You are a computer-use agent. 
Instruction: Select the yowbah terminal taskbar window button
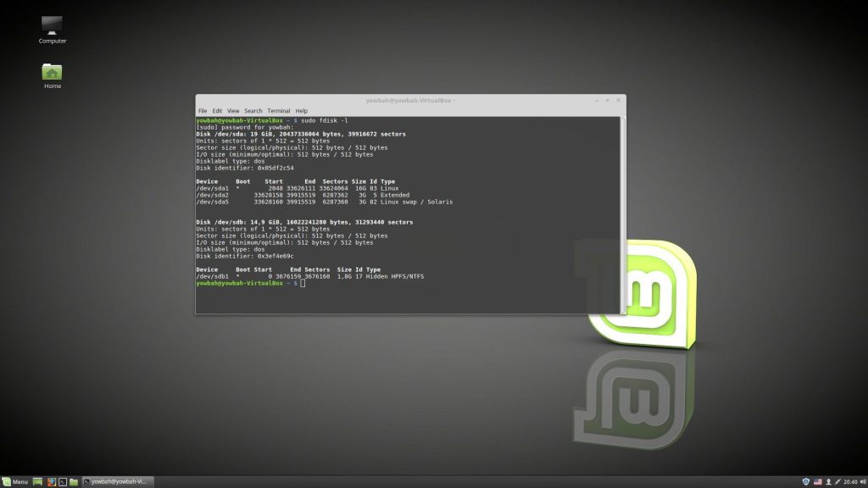click(x=118, y=481)
